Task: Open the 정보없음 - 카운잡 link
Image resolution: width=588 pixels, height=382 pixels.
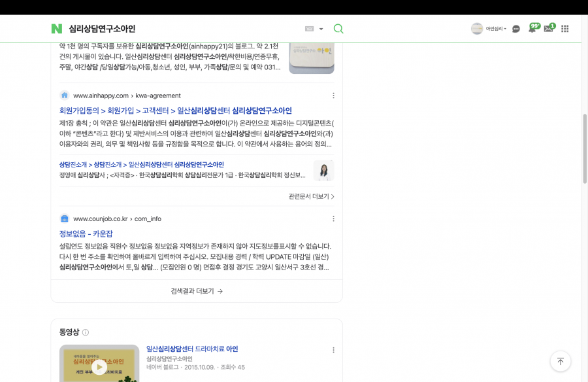Action: click(x=86, y=233)
